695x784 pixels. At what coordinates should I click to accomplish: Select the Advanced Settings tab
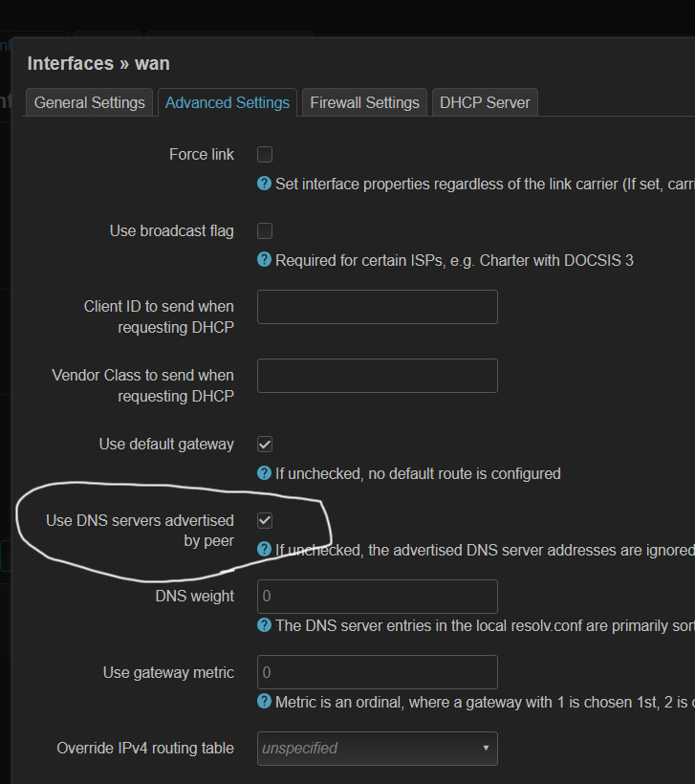tap(228, 102)
